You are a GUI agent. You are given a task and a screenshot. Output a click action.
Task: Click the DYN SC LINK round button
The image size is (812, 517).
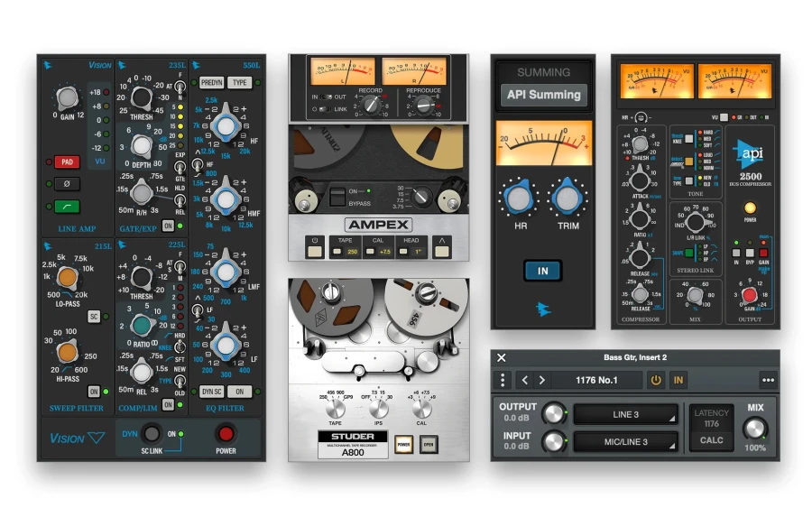click(x=152, y=433)
